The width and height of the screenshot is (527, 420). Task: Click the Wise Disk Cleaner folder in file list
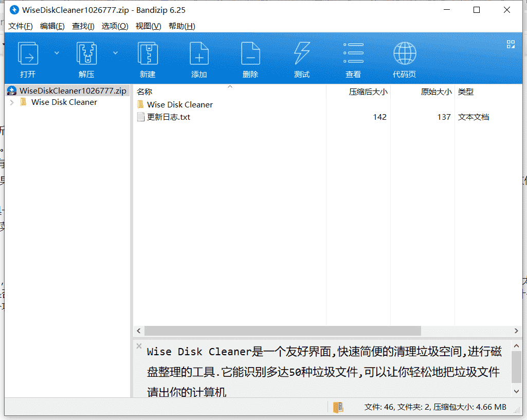(180, 104)
